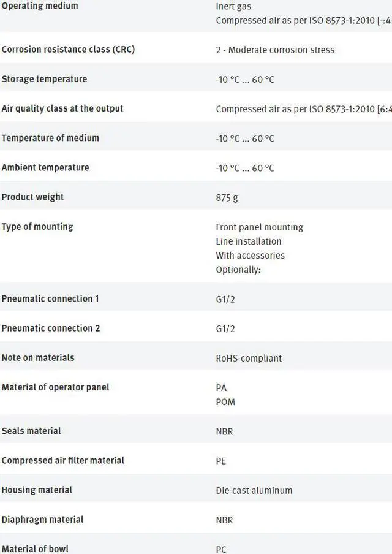Click the RoHS-compliant value
This screenshot has height=554, width=392.
click(249, 358)
